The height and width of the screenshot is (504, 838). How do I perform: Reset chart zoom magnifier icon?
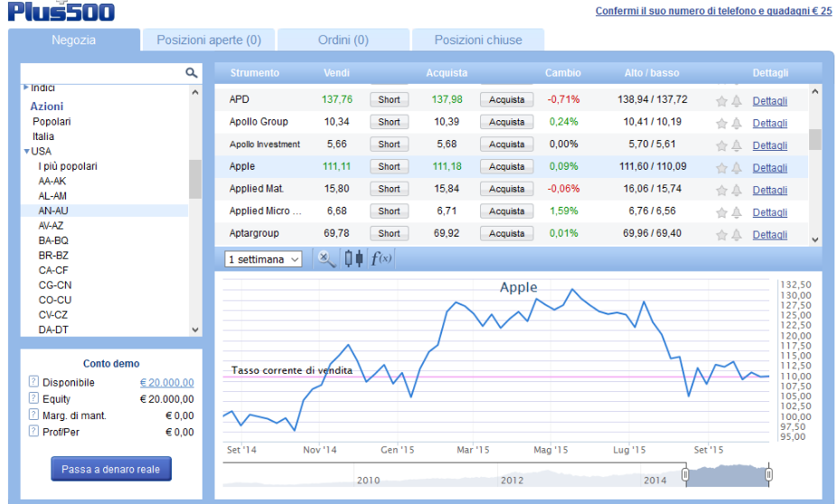(x=326, y=259)
